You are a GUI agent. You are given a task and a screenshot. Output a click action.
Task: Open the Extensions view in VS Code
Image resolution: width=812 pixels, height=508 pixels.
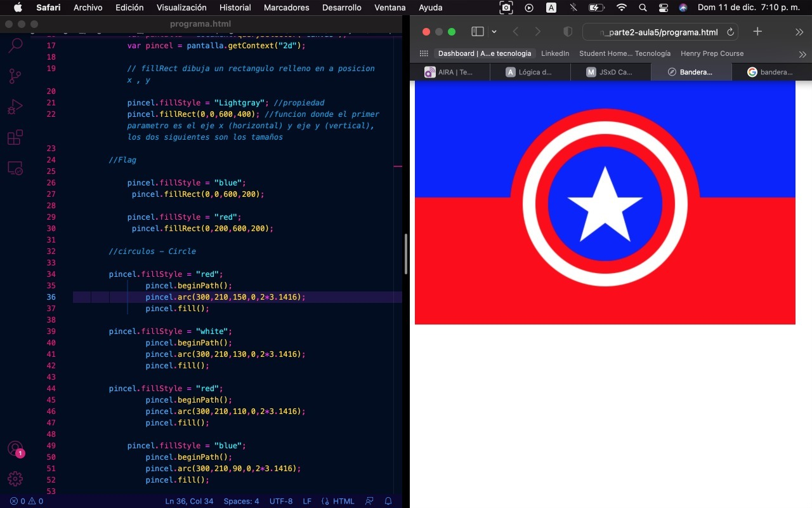tap(15, 137)
